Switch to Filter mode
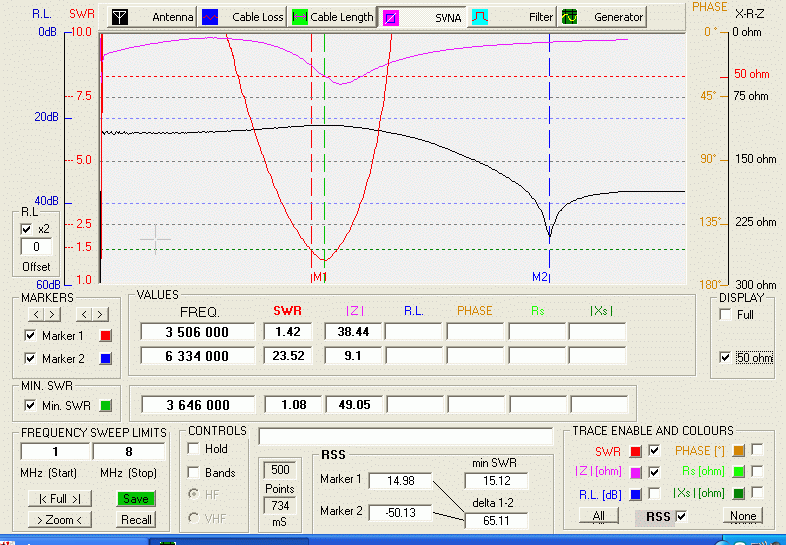 [513, 17]
